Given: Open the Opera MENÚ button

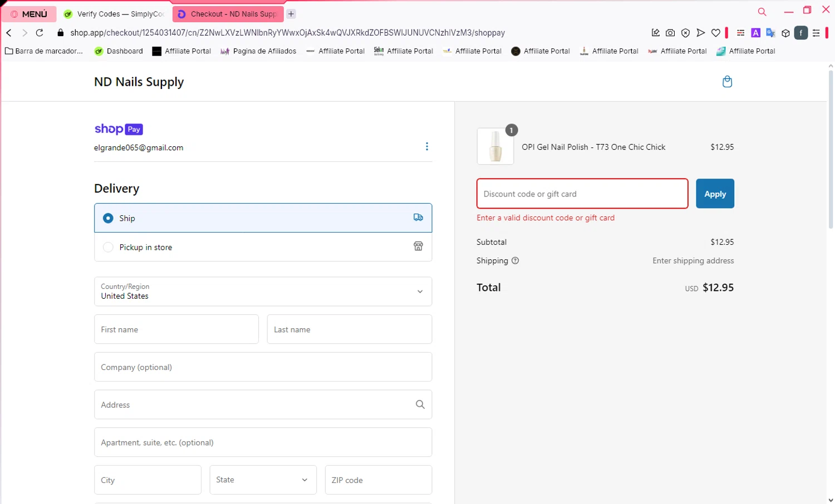Looking at the screenshot, I should point(29,14).
